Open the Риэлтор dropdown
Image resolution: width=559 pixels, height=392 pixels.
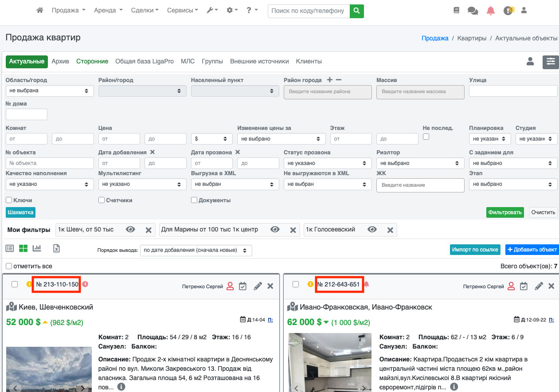pyautogui.click(x=420, y=163)
